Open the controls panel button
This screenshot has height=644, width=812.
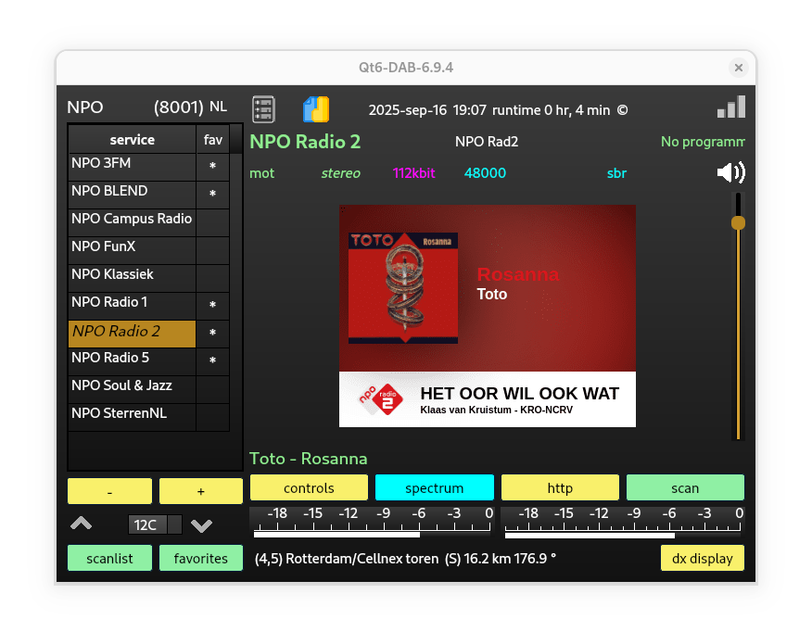click(309, 487)
